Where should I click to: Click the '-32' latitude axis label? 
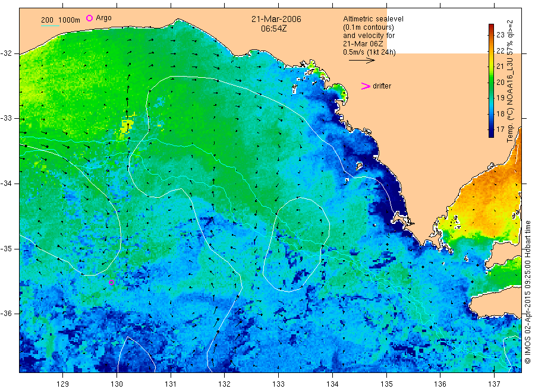(x=7, y=53)
